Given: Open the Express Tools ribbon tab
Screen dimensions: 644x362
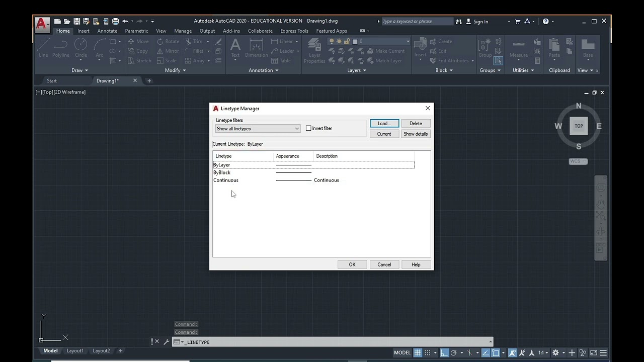Looking at the screenshot, I should [x=294, y=31].
